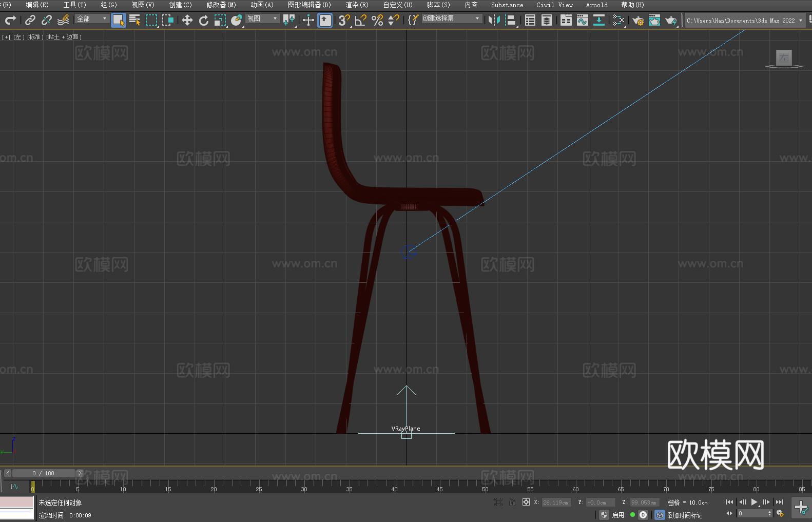812x522 pixels.
Task: Select the Move tool
Action: coord(187,20)
